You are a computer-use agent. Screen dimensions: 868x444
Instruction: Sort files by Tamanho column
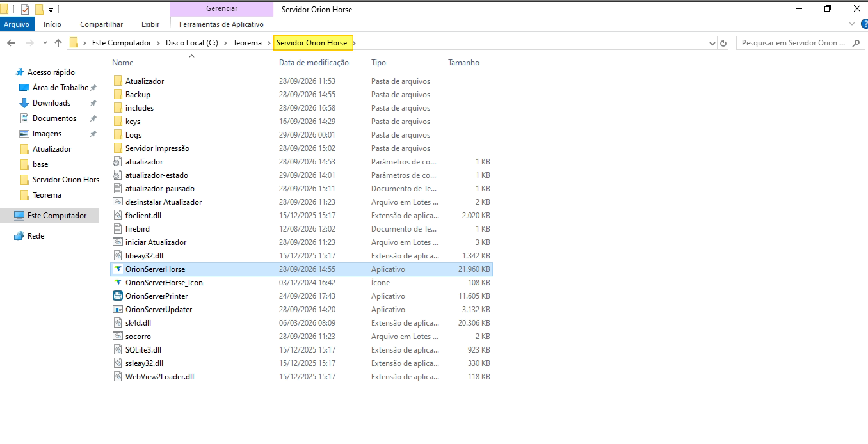pos(464,63)
